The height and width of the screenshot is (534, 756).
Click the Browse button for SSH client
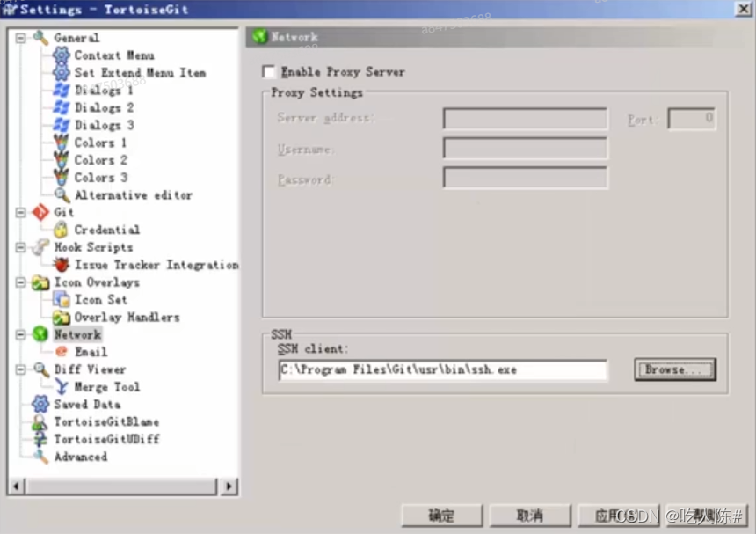(675, 369)
